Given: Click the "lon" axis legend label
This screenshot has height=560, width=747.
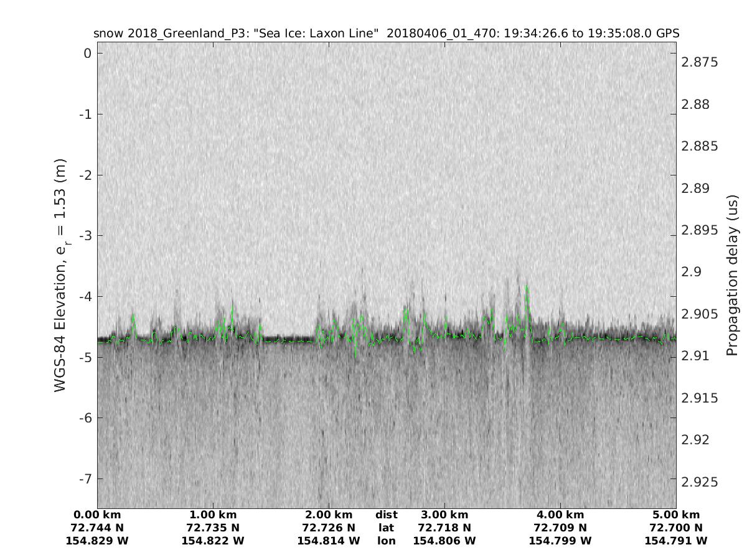Looking at the screenshot, I should tap(386, 541).
